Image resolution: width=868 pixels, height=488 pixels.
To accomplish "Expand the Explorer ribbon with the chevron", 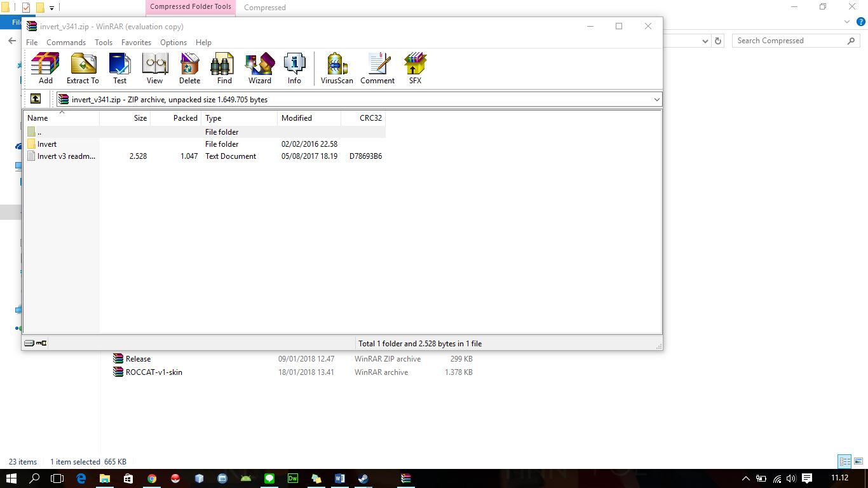I will point(847,22).
